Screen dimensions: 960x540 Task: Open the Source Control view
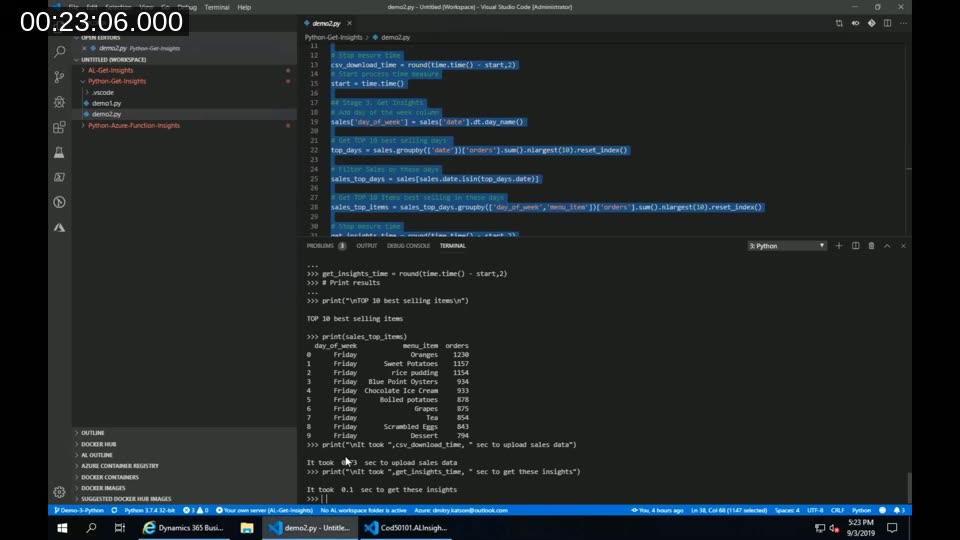click(59, 77)
